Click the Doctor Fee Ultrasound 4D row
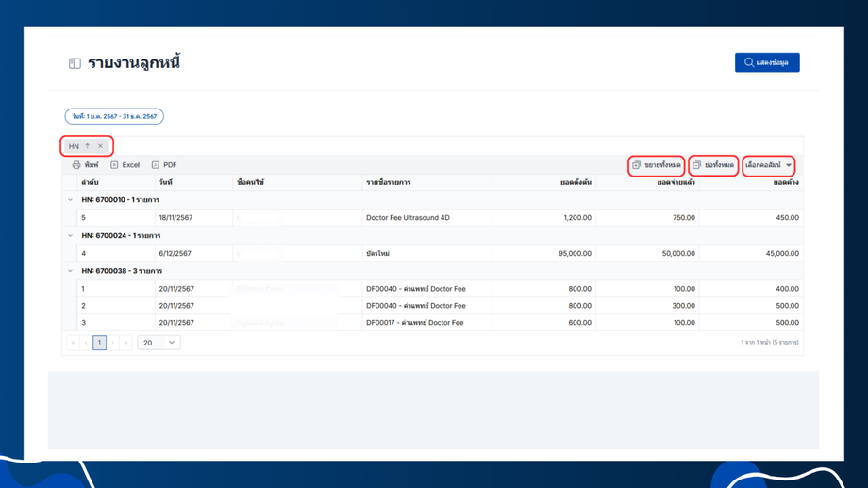 (408, 218)
